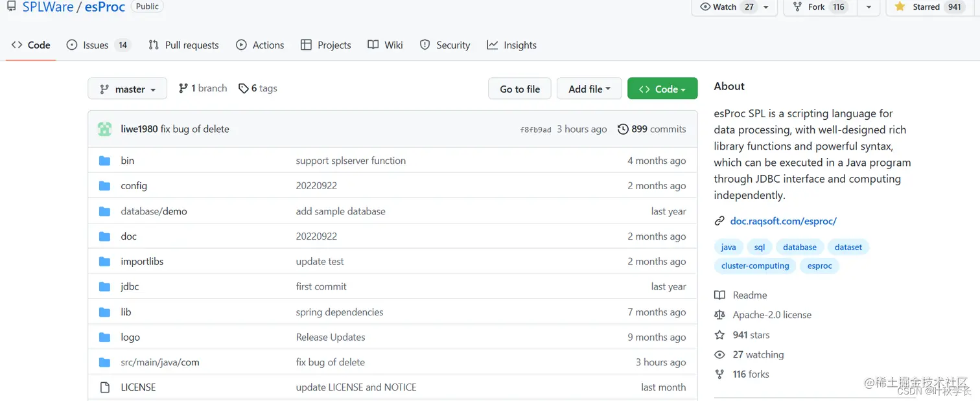The height and width of the screenshot is (401, 980).
Task: Click the eye icon beside 27 watching
Action: click(x=719, y=355)
